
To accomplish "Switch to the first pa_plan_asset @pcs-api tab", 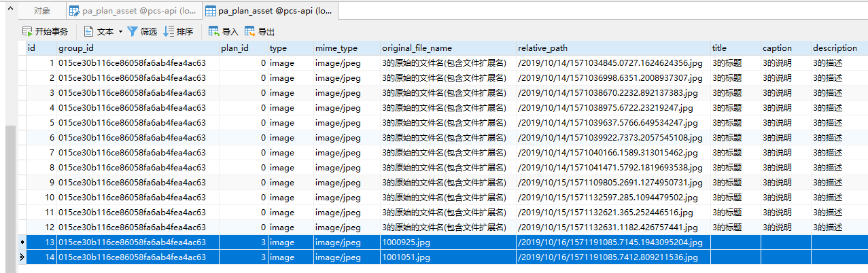I will coord(132,11).
